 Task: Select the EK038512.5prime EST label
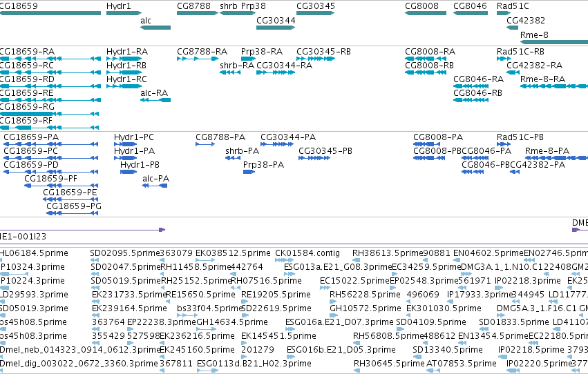click(233, 253)
